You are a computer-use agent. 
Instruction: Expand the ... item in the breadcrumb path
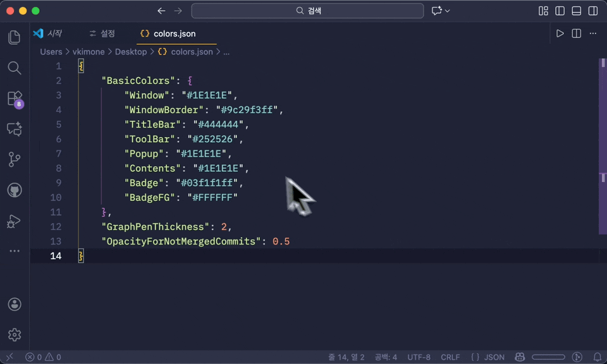[x=226, y=52]
